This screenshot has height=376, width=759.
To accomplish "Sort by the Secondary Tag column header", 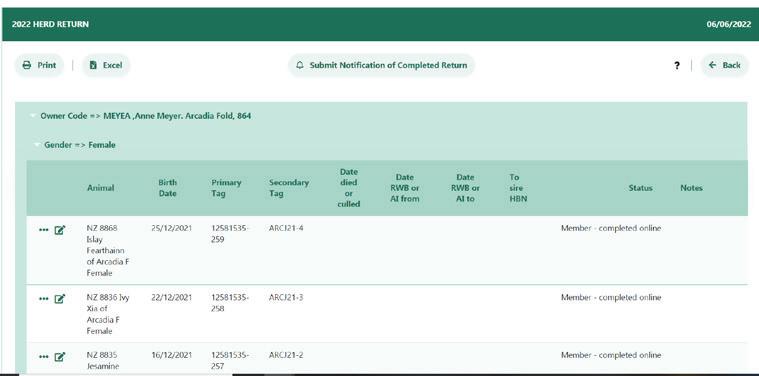I will pos(289,188).
